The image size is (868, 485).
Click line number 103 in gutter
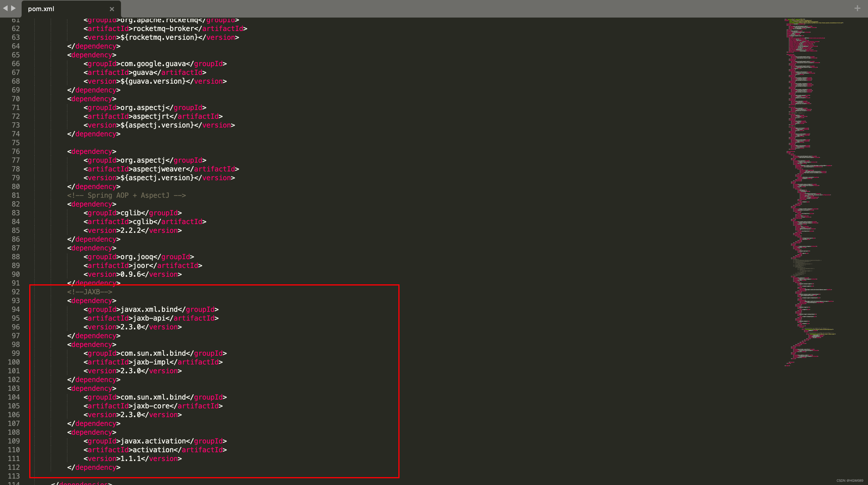tap(14, 388)
